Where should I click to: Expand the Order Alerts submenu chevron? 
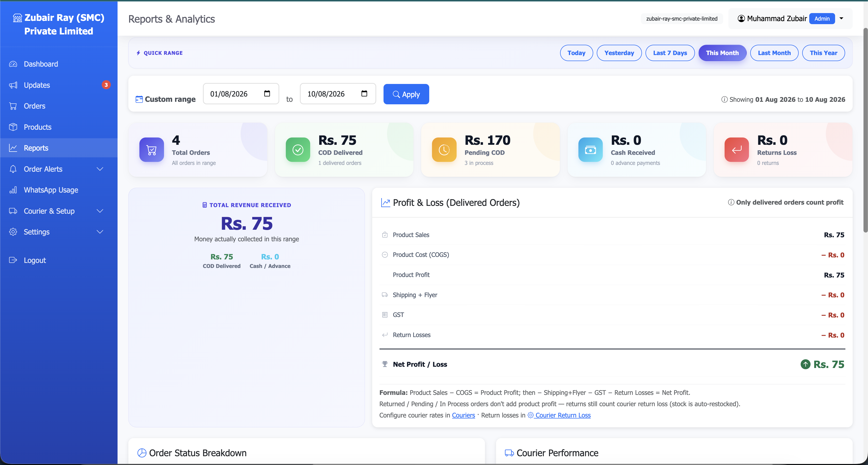(x=100, y=169)
